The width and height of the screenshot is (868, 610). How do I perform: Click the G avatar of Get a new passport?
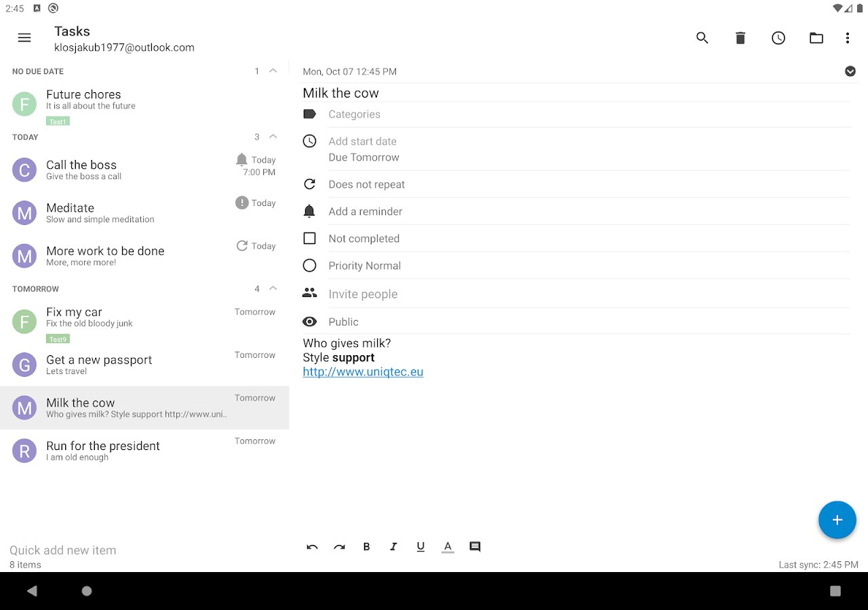(x=24, y=365)
